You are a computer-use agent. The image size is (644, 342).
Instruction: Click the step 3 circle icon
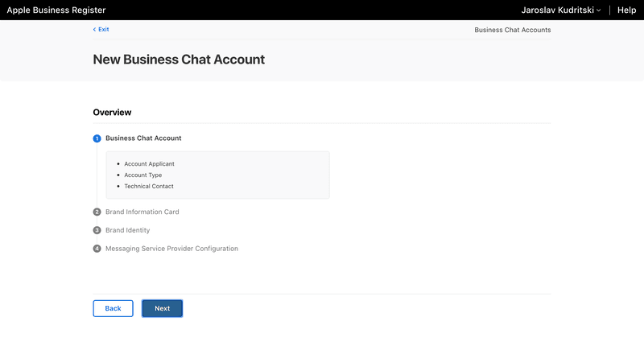click(x=97, y=230)
